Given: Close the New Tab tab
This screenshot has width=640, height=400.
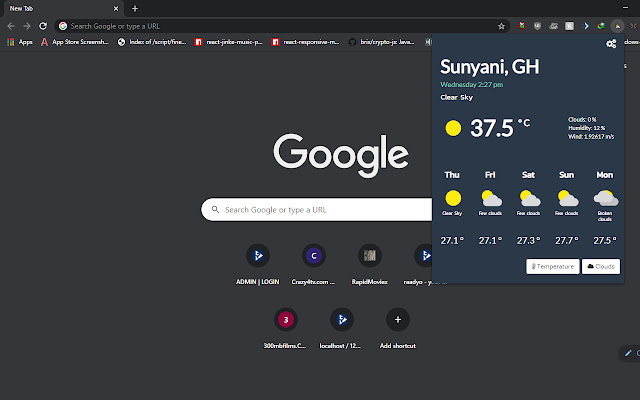Looking at the screenshot, I should (x=116, y=8).
